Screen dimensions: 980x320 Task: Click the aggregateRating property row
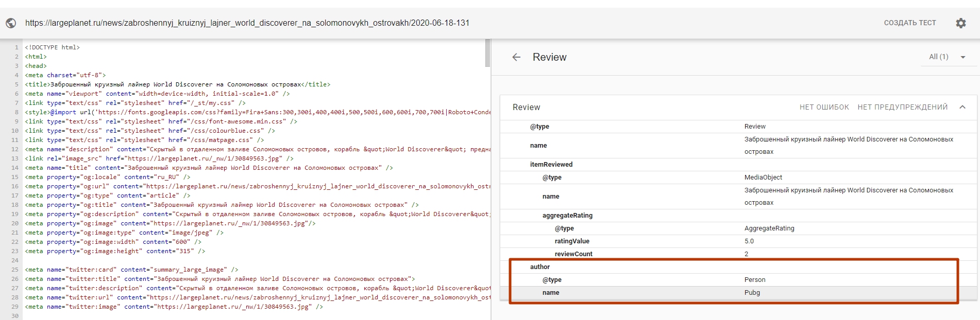click(738, 216)
